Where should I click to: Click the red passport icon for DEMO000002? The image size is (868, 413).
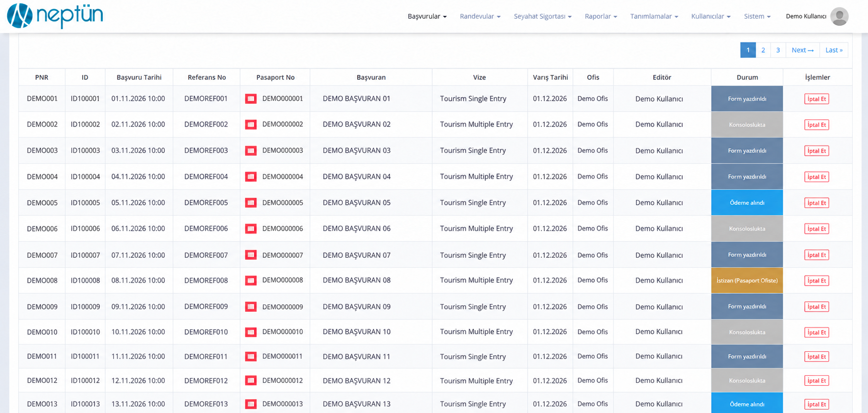251,125
